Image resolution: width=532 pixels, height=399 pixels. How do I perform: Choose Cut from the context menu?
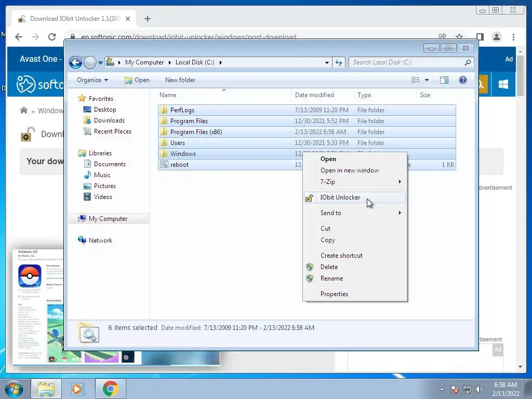pos(355,229)
